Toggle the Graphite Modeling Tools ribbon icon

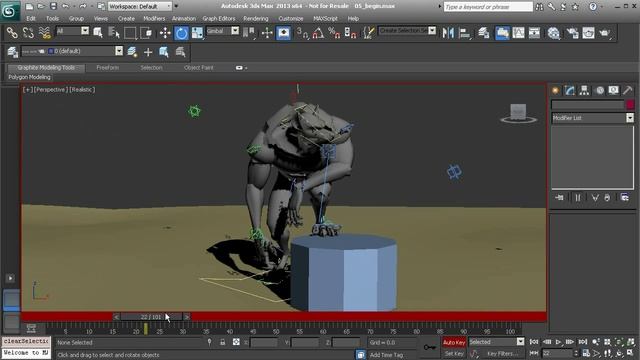point(502,33)
